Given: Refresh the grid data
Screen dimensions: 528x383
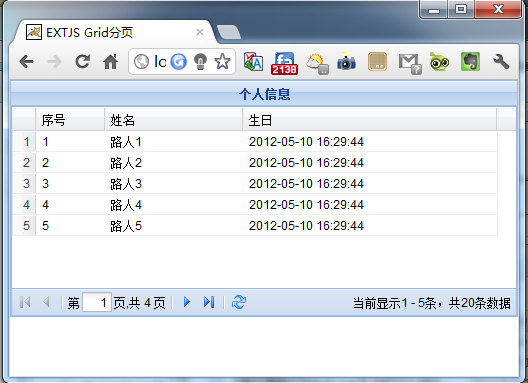Looking at the screenshot, I should 239,302.
